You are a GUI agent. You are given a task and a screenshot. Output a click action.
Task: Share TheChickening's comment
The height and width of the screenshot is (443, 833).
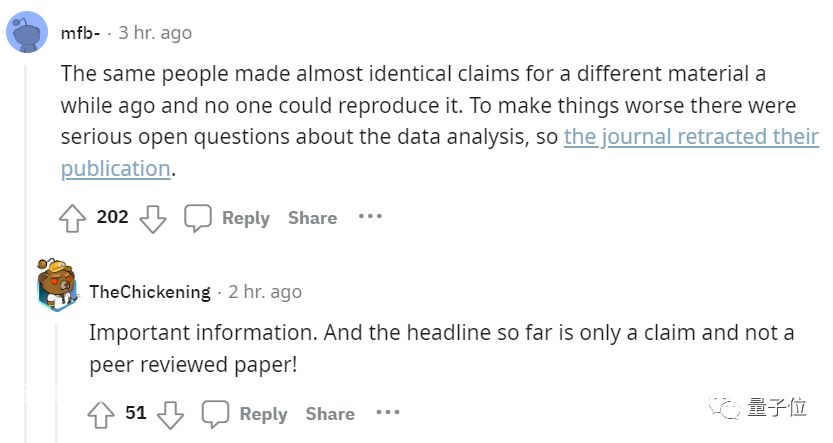(x=330, y=414)
